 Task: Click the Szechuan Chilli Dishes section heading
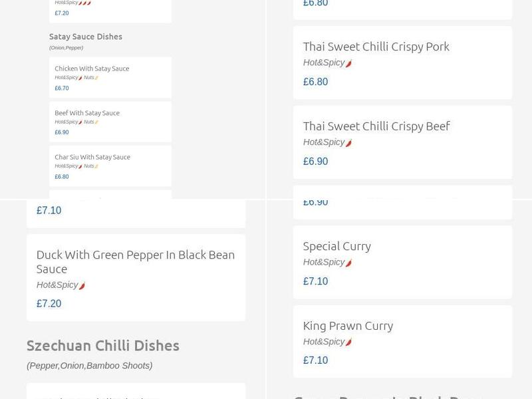pyautogui.click(x=102, y=346)
